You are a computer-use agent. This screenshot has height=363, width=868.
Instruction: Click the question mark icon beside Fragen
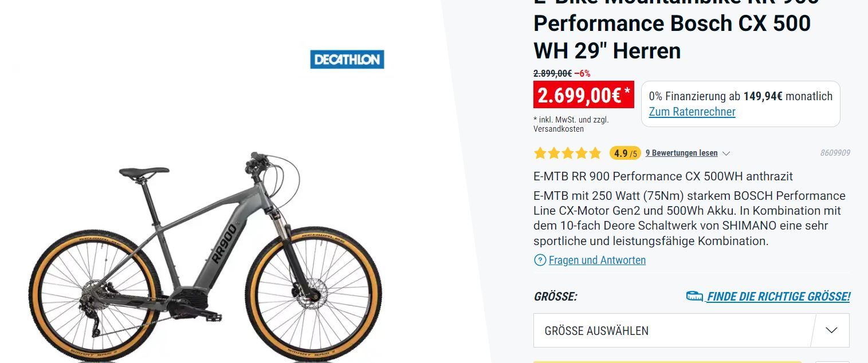point(540,261)
